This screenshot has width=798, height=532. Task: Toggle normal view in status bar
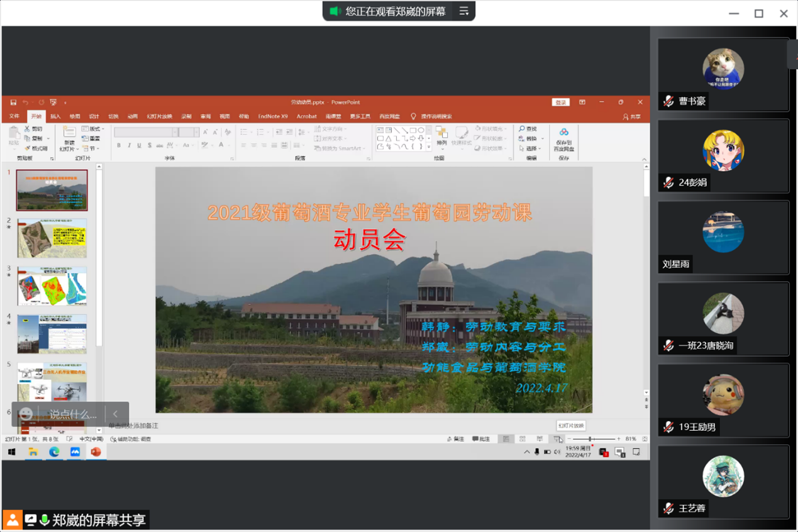(x=506, y=439)
